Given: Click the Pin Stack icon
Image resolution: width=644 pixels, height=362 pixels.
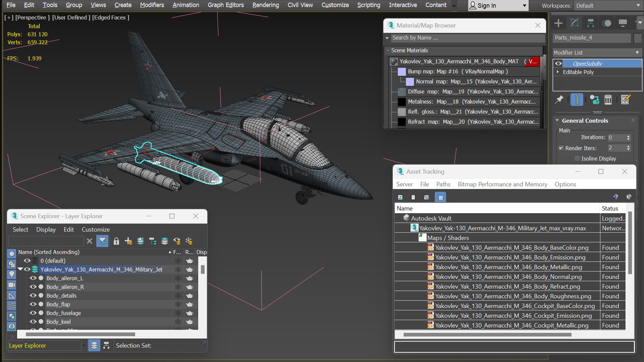Looking at the screenshot, I should (x=559, y=100).
